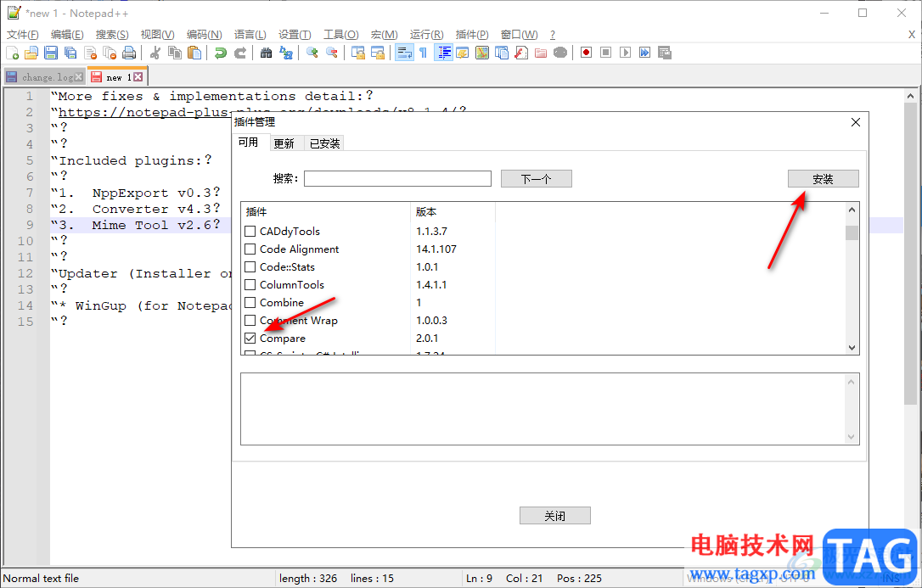
Task: Open the 搜索(S) menu
Action: (x=112, y=35)
